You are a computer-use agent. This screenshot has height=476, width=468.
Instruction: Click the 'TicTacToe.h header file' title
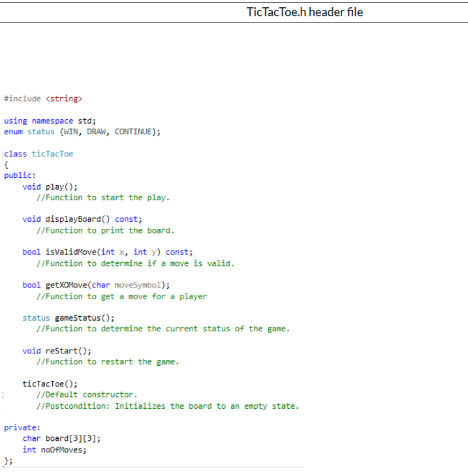point(305,12)
